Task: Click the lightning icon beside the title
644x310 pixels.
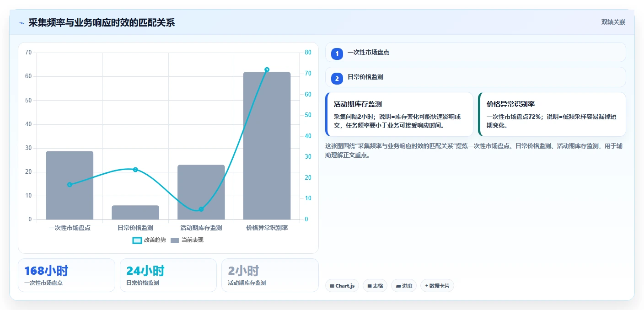Action: [22, 23]
